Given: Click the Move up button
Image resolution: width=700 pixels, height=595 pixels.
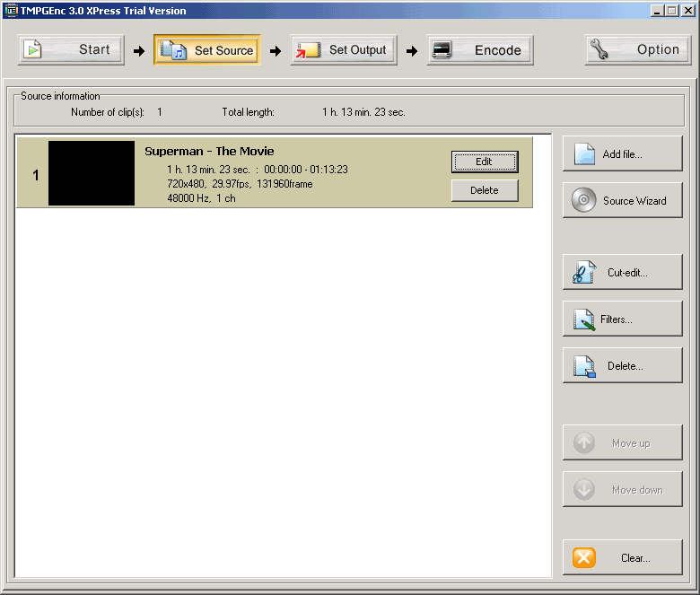Looking at the screenshot, I should point(622,443).
